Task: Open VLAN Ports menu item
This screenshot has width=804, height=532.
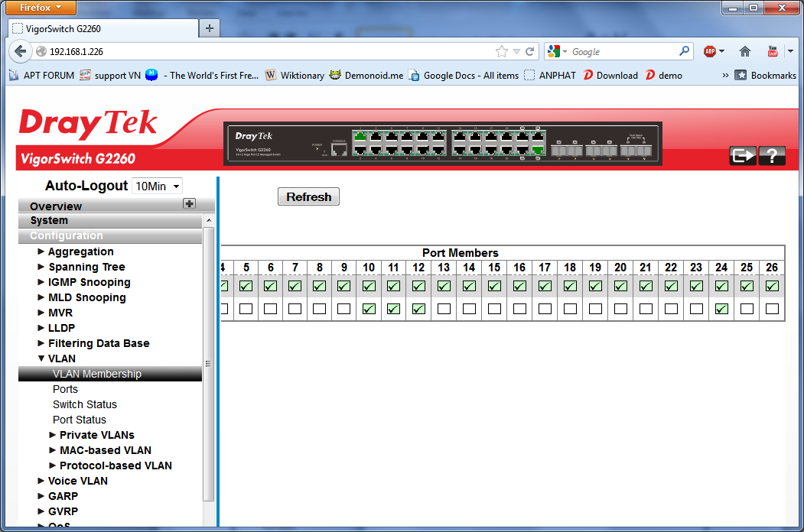Action: 65,390
